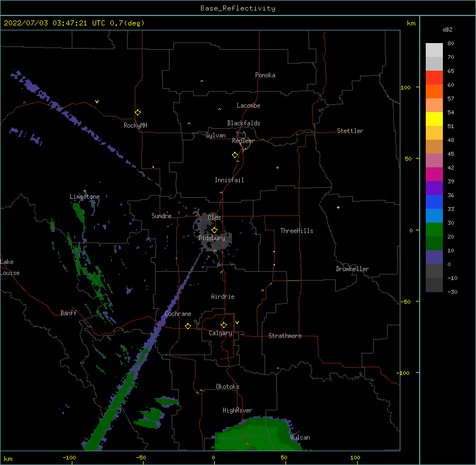Image resolution: width=476 pixels, height=465 pixels.
Task: Select the bright green 20–30 dBZ swatch
Action: click(x=434, y=230)
